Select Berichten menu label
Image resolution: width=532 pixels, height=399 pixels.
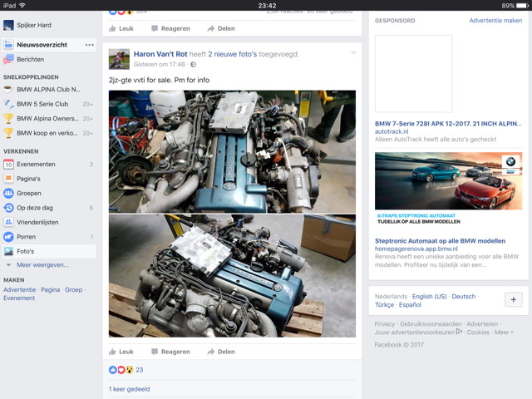pyautogui.click(x=31, y=59)
